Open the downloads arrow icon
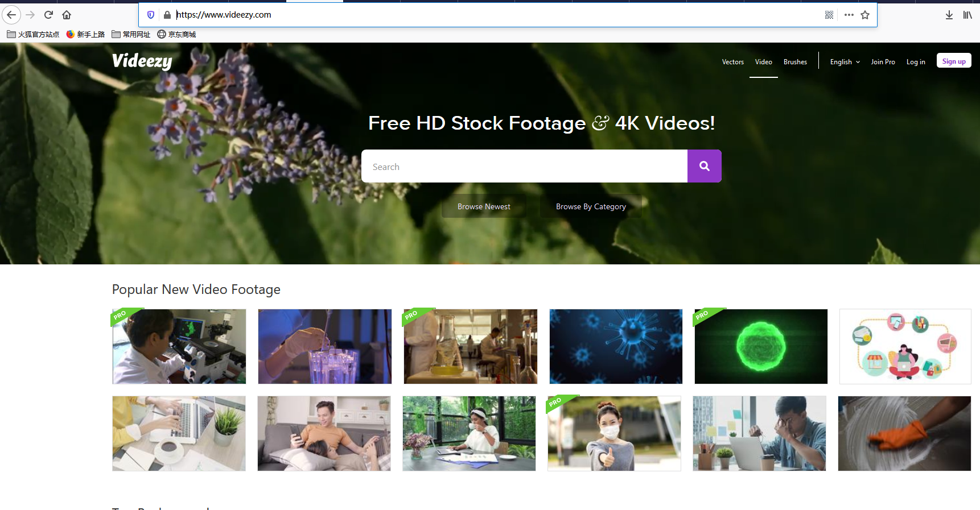The image size is (980, 510). coord(949,15)
